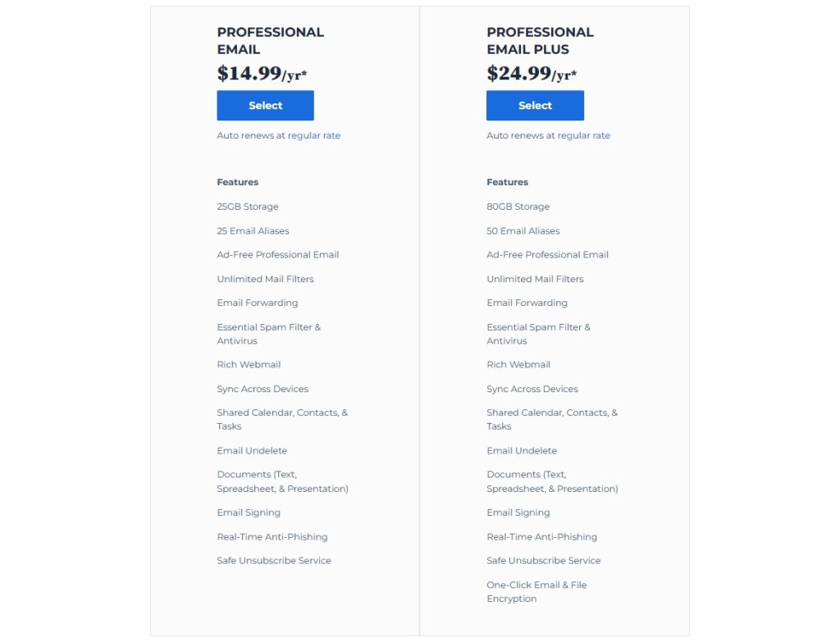The height and width of the screenshot is (642, 840).
Task: Click the $14.99/yr price text
Action: (x=262, y=73)
